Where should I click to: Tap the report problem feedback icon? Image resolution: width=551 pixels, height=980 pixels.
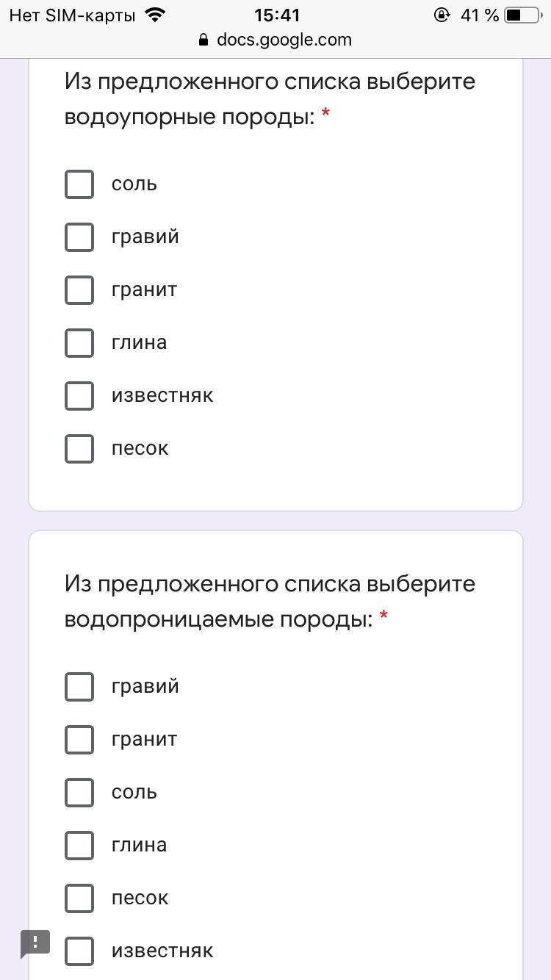(35, 943)
